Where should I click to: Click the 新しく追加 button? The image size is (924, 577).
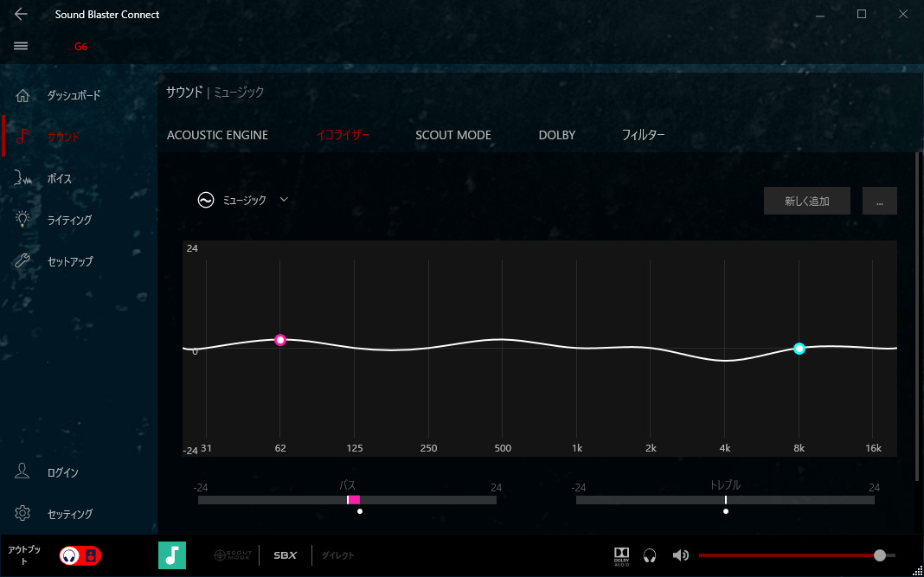tap(806, 201)
